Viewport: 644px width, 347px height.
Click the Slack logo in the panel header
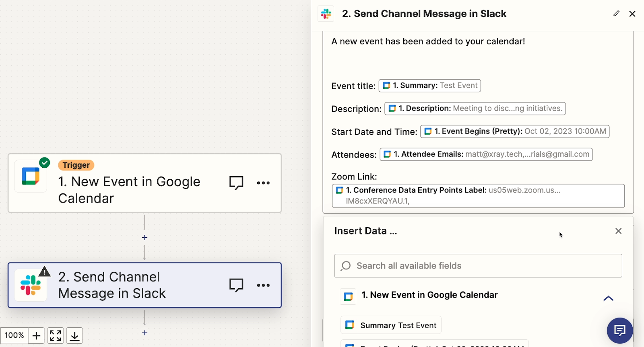(x=326, y=14)
